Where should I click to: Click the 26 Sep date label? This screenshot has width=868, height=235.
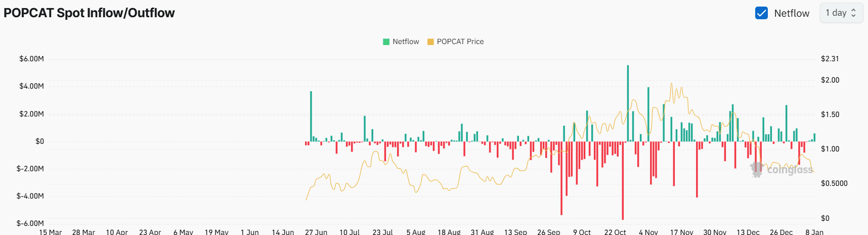coord(549,231)
